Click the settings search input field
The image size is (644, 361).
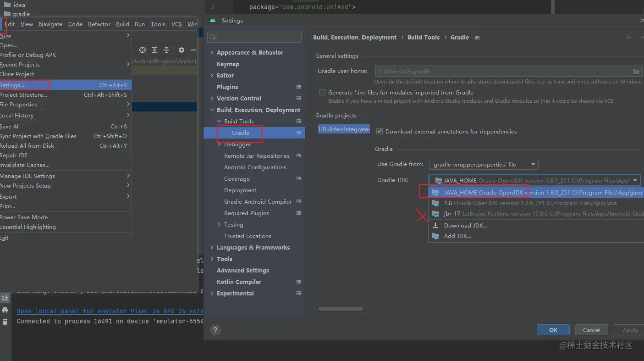point(254,37)
